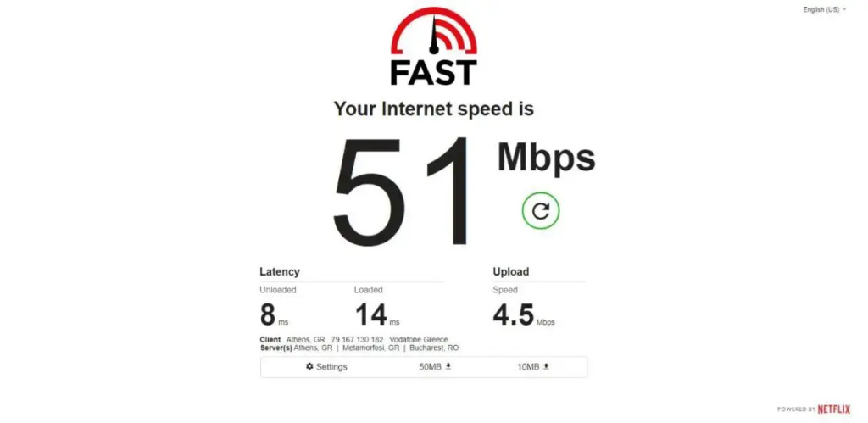Click the circular refresh speed test icon

coord(541,210)
